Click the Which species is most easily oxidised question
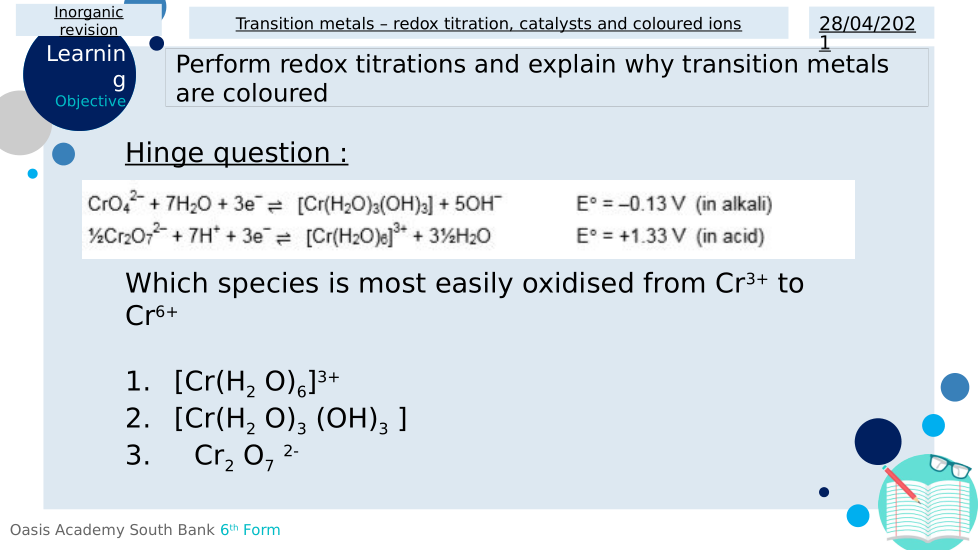The width and height of the screenshot is (978, 550). (x=464, y=298)
